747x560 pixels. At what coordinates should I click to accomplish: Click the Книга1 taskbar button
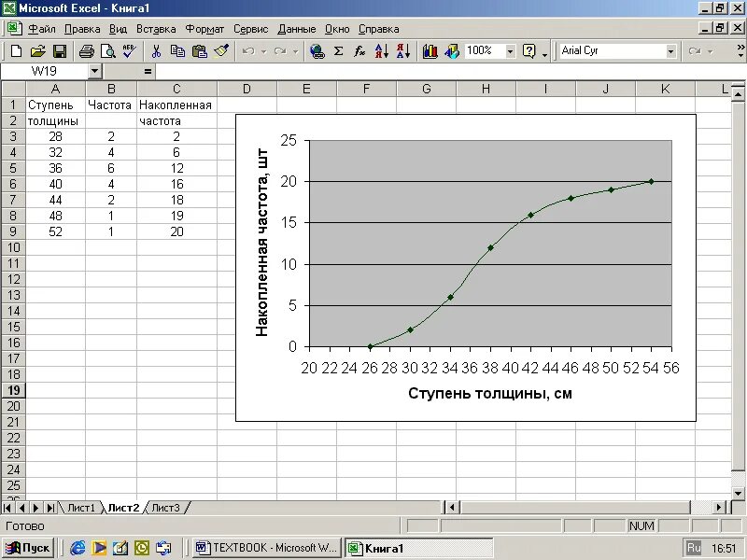click(x=418, y=548)
